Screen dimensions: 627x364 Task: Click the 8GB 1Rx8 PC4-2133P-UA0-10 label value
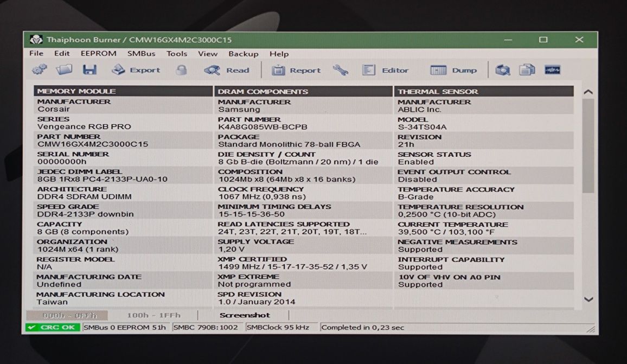(x=102, y=179)
